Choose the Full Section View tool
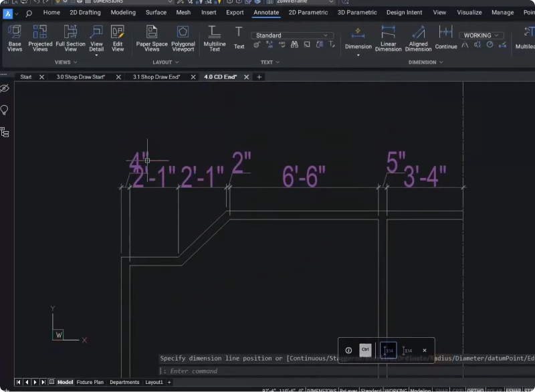535x392 pixels. [x=70, y=38]
